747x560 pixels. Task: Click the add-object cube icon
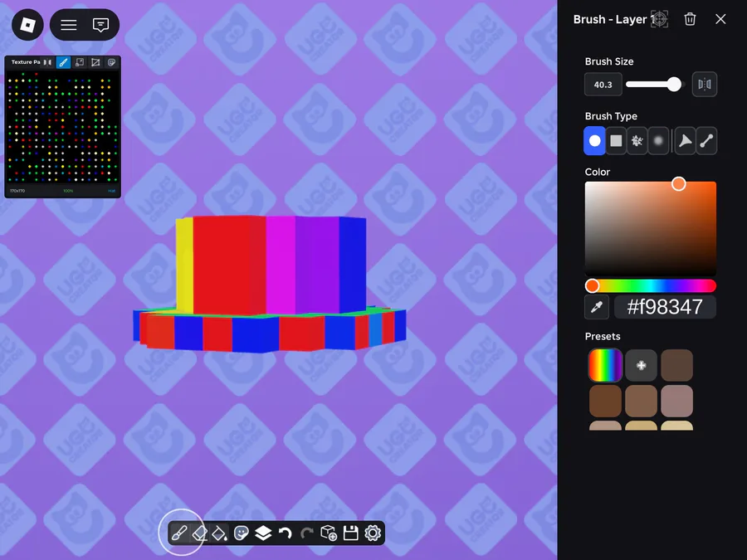(329, 533)
